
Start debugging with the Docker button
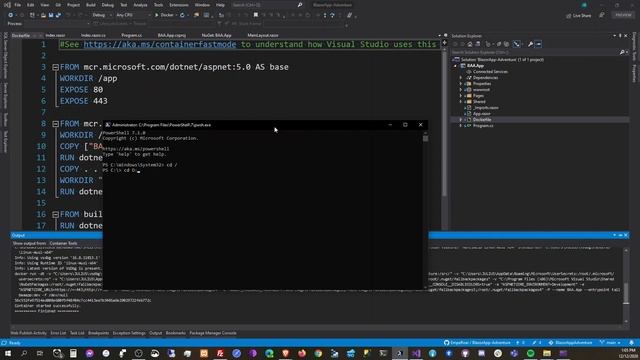[x=164, y=15]
